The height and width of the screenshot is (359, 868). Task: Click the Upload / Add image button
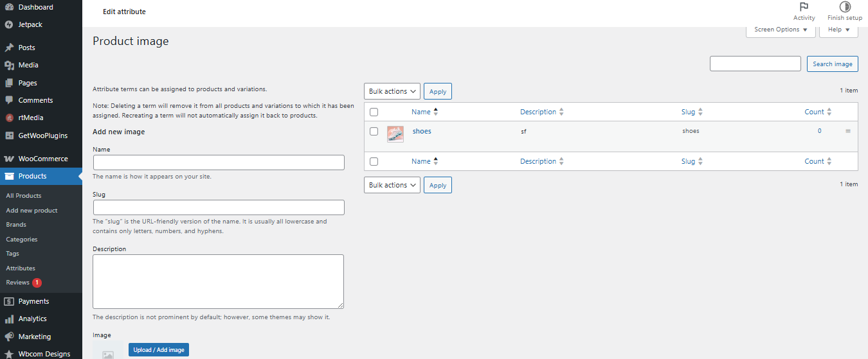pyautogui.click(x=159, y=350)
